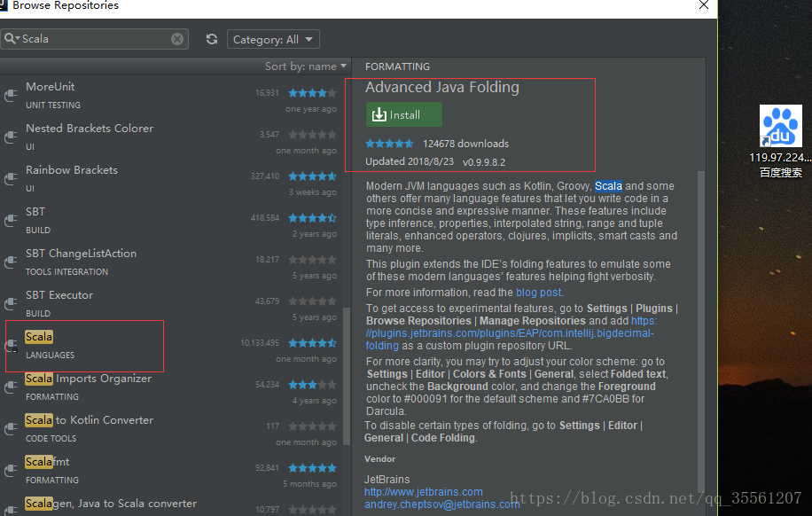Click the Rainbow Brackets plugin icon

(11, 179)
